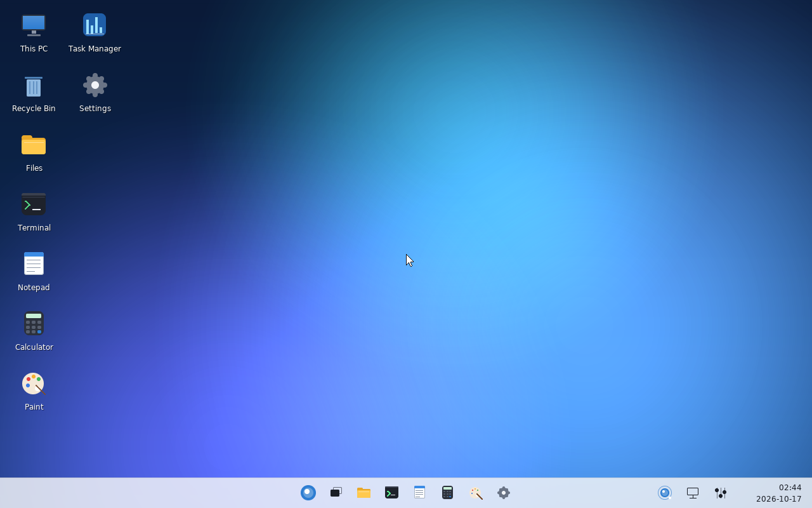Open Files folder on desktop
The width and height of the screenshot is (812, 508).
[34, 145]
